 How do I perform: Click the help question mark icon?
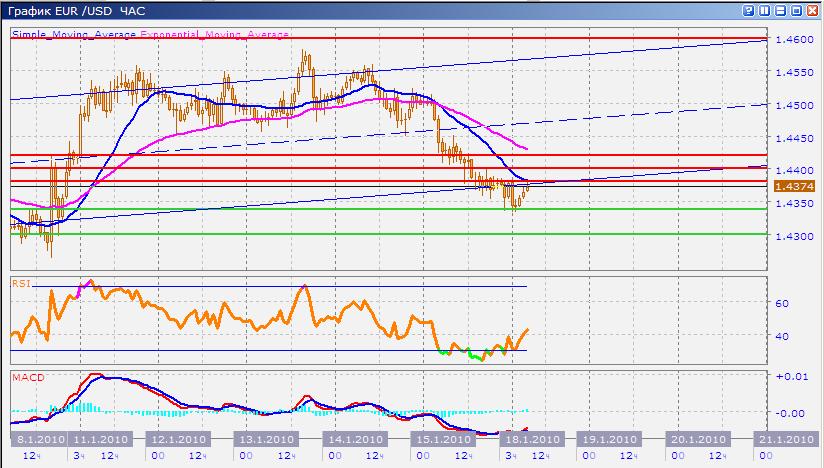tap(747, 10)
